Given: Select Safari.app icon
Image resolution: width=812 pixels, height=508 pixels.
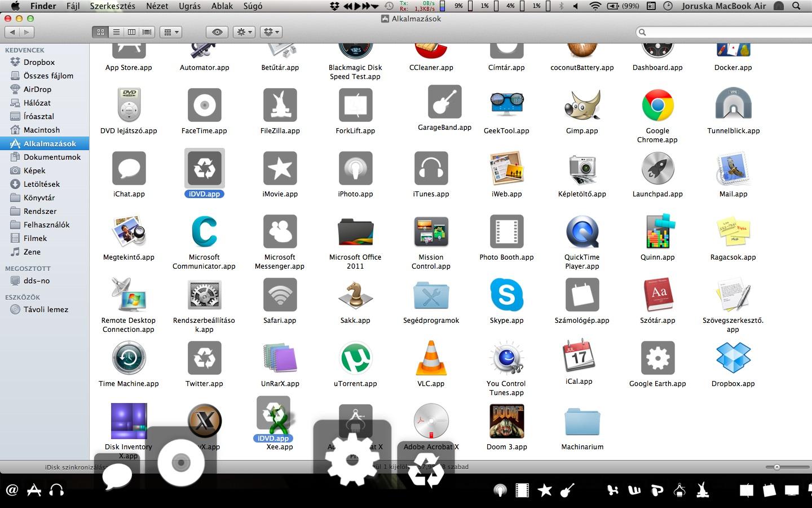Looking at the screenshot, I should coord(280,295).
